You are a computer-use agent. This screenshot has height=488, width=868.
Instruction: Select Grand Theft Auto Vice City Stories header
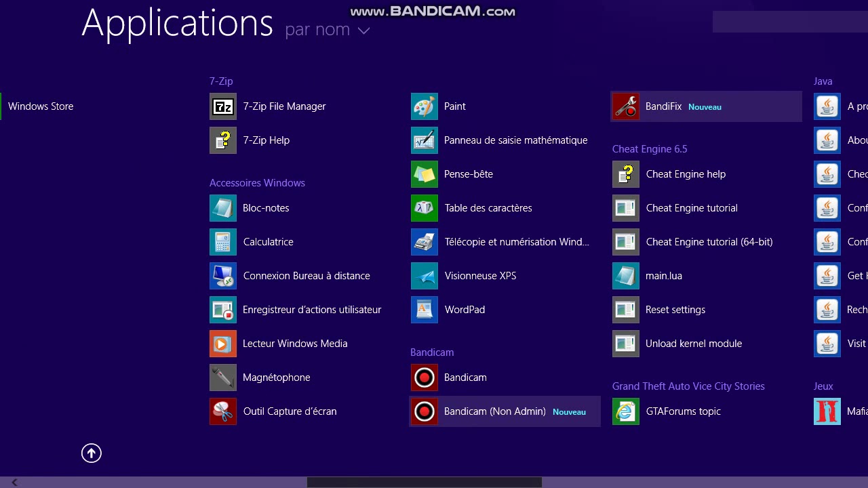[688, 386]
